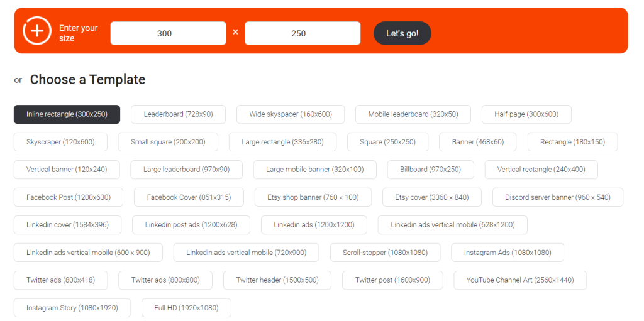Pick Twitter post (1600x900)
Image resolution: width=644 pixels, height=321 pixels.
point(392,280)
